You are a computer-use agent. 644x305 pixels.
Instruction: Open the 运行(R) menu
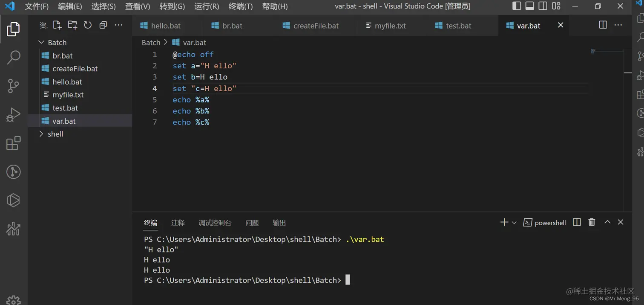[x=207, y=6]
